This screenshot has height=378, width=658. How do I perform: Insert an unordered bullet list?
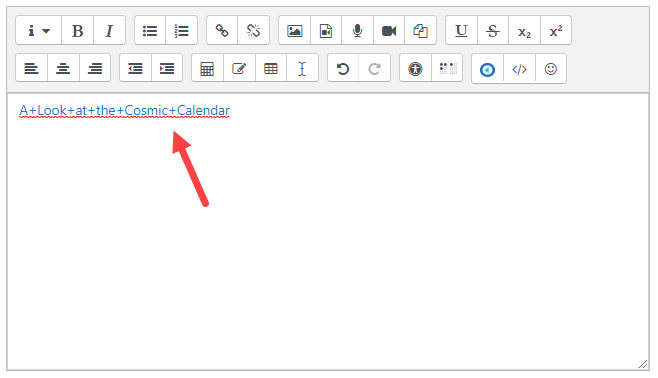click(x=150, y=31)
